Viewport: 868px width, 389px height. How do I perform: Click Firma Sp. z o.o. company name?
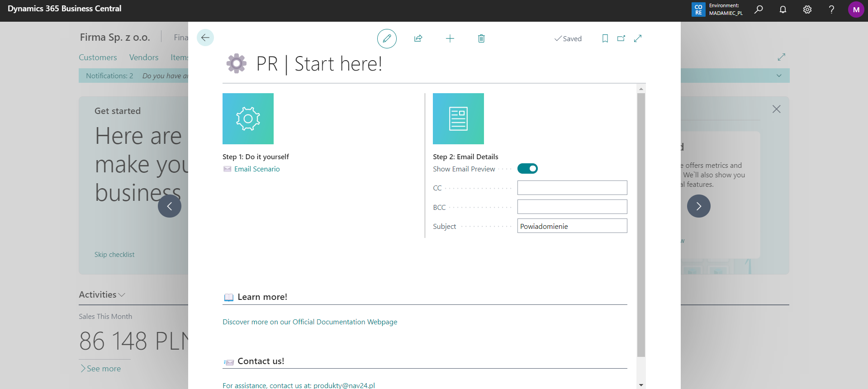[115, 37]
